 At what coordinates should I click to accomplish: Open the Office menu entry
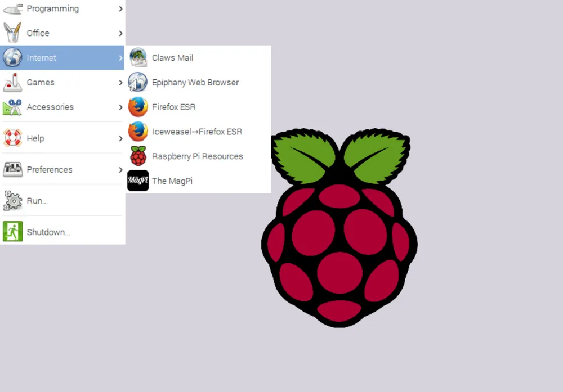point(62,33)
